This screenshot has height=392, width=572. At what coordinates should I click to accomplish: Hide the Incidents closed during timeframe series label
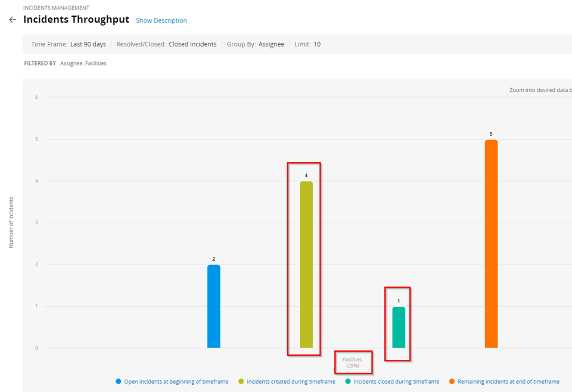[396, 381]
